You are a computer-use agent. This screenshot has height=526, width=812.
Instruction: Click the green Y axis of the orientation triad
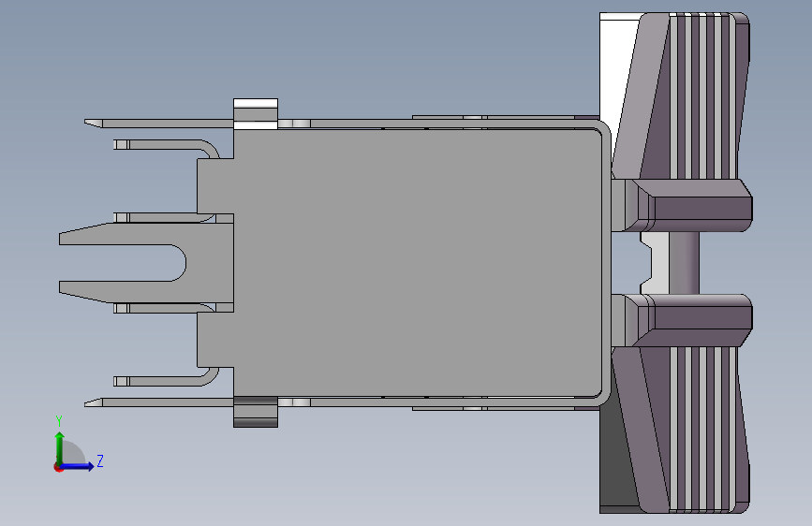tap(60, 448)
